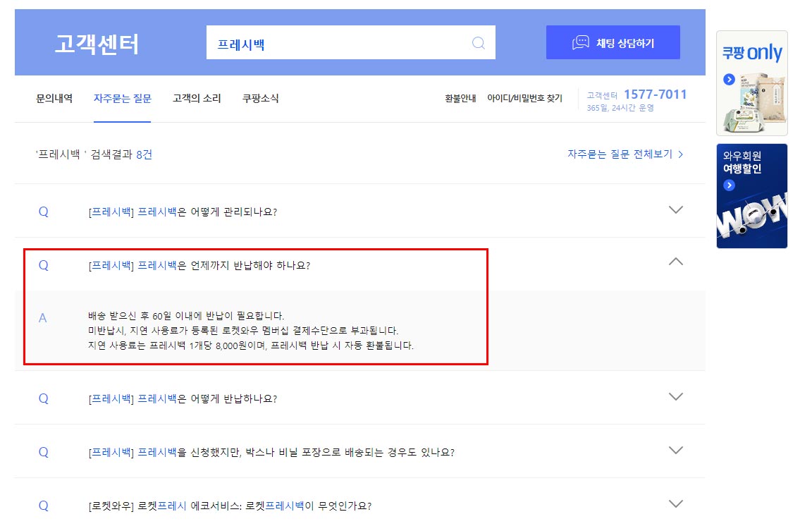Image resolution: width=812 pixels, height=531 pixels.
Task: Click the magnifier search icon in search box
Action: pyautogui.click(x=479, y=43)
